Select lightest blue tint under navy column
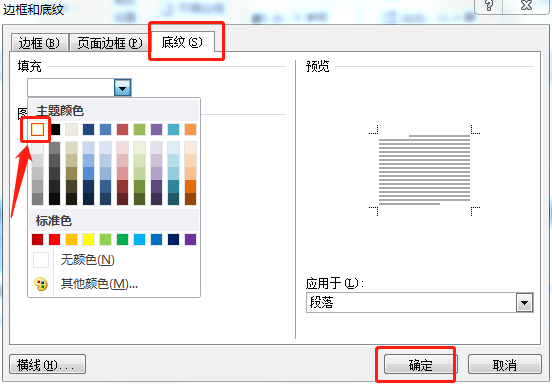 tap(88, 147)
